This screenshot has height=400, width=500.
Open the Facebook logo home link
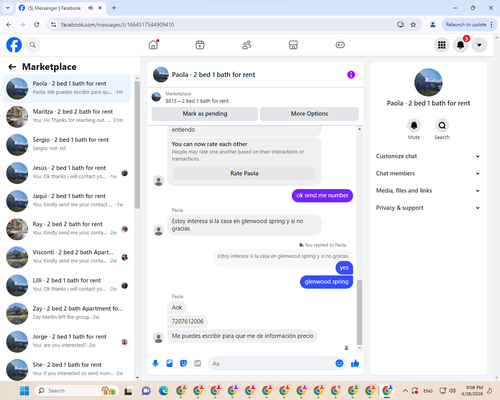pos(14,45)
